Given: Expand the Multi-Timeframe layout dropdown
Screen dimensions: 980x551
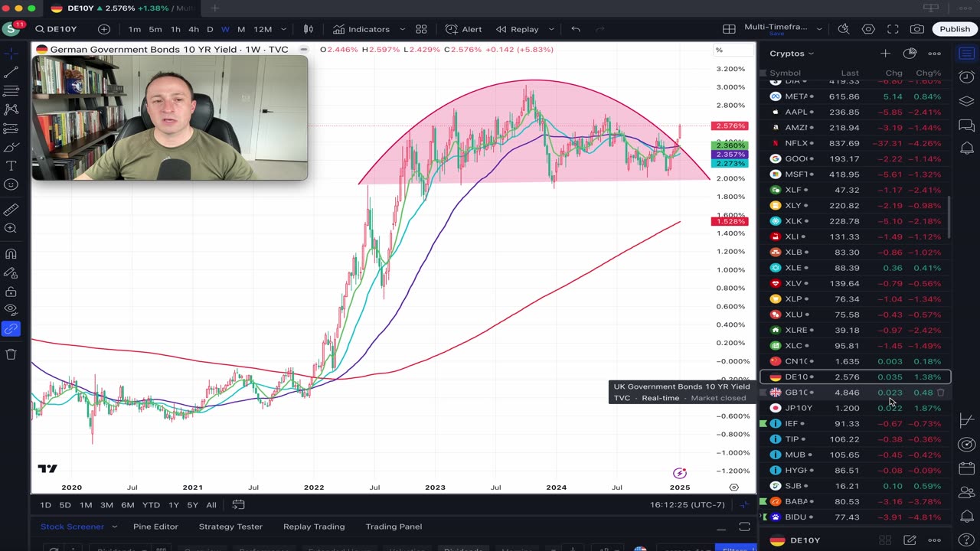Looking at the screenshot, I should 821,29.
